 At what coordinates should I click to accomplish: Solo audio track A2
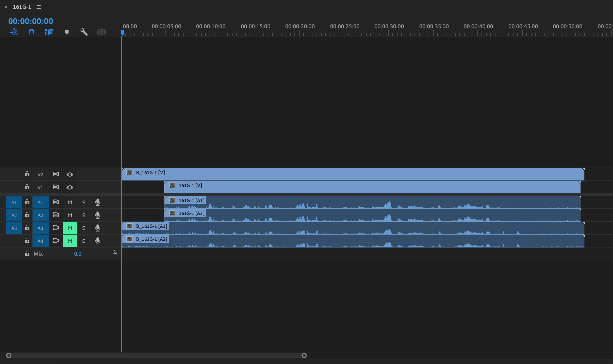tap(84, 215)
